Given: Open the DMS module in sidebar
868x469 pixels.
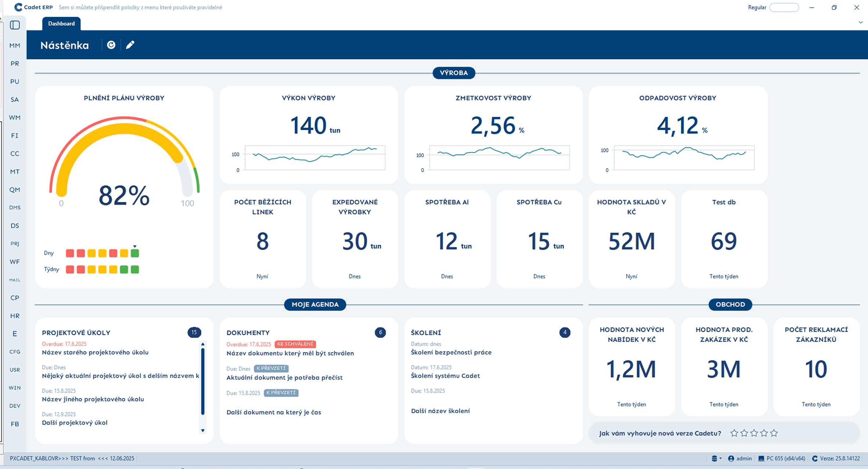Looking at the screenshot, I should pyautogui.click(x=15, y=208).
